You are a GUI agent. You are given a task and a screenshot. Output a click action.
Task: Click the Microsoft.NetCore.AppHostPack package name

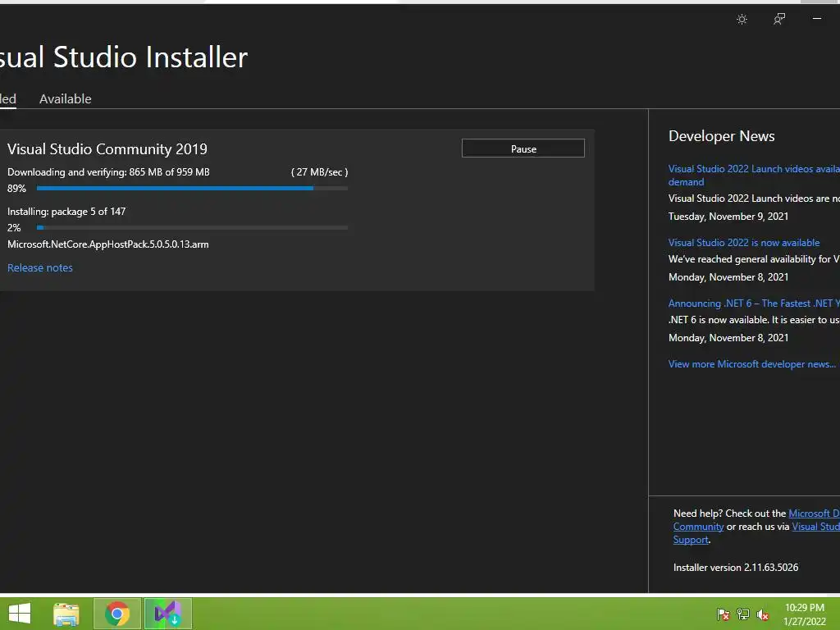108,244
